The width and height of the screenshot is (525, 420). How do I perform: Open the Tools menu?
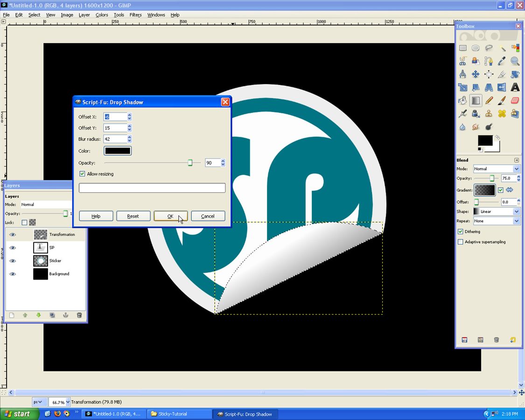coord(119,15)
